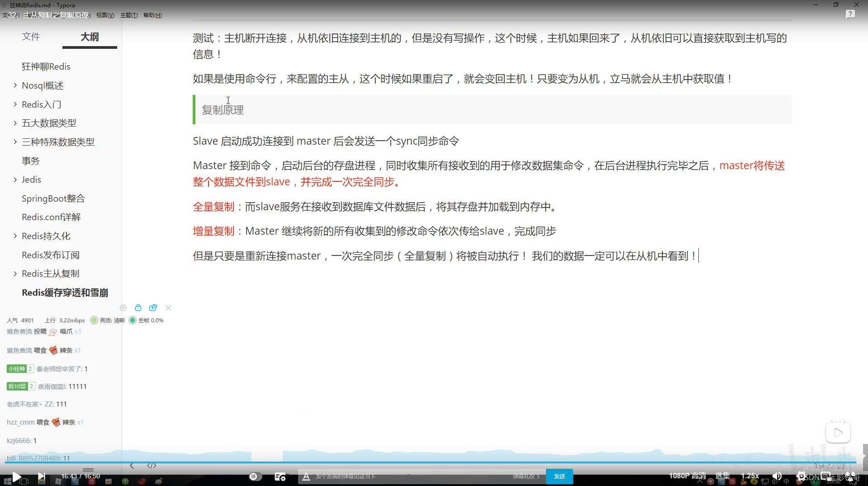Click chat message kzj6666: 1
The width and height of the screenshot is (868, 486).
(22, 441)
